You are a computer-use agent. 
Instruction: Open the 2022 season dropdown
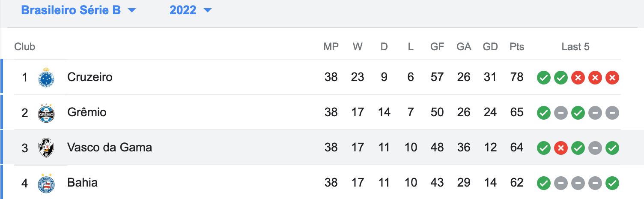pyautogui.click(x=191, y=10)
